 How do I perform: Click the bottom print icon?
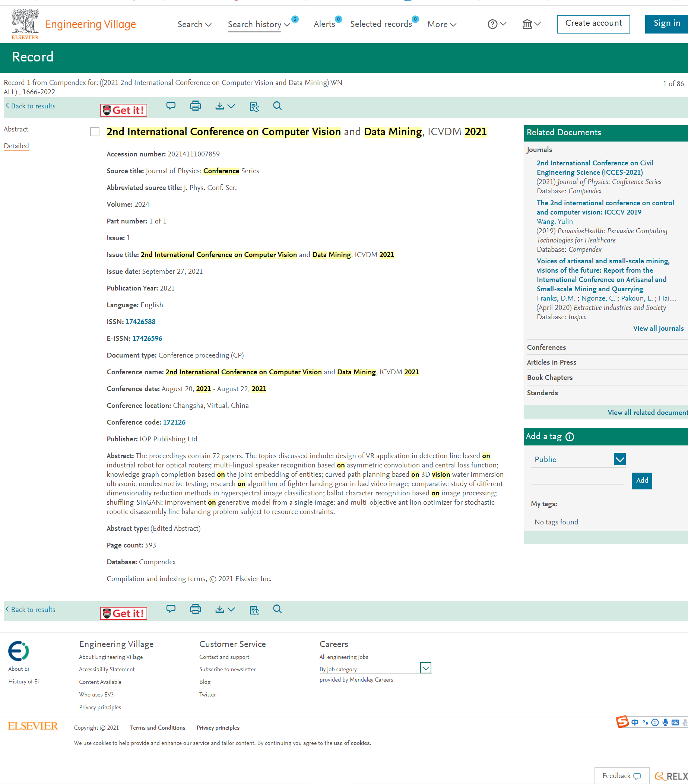195,609
